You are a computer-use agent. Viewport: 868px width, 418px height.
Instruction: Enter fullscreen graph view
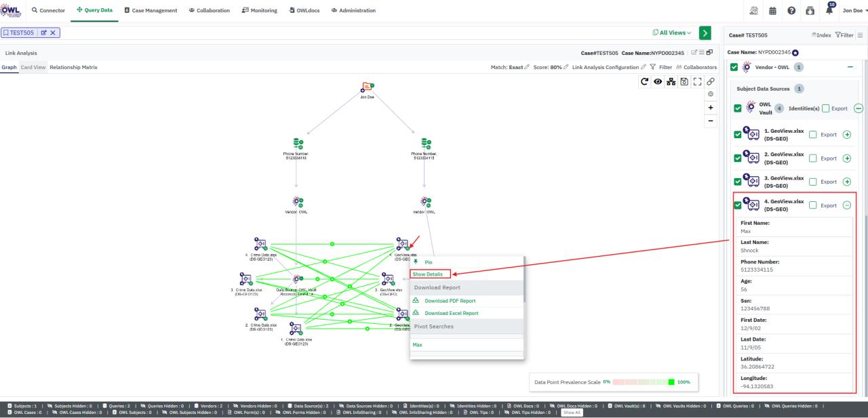pos(696,81)
